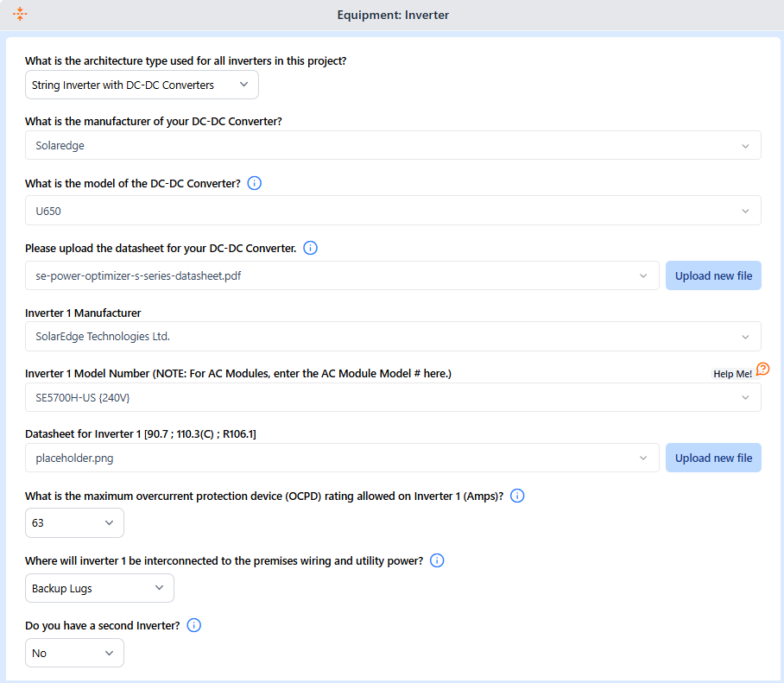Image resolution: width=784 pixels, height=683 pixels.
Task: Upload new file for Inverter 1 datasheet
Action: (713, 458)
